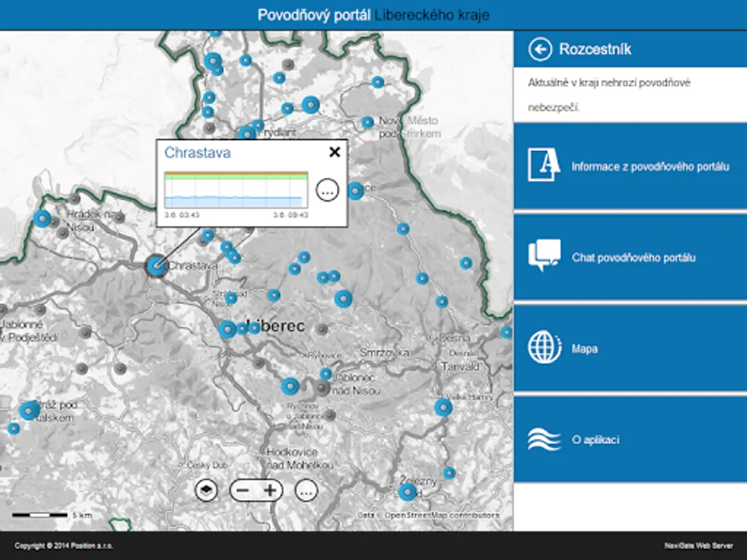Click the globe icon for Mapa
The image size is (747, 560).
(544, 348)
